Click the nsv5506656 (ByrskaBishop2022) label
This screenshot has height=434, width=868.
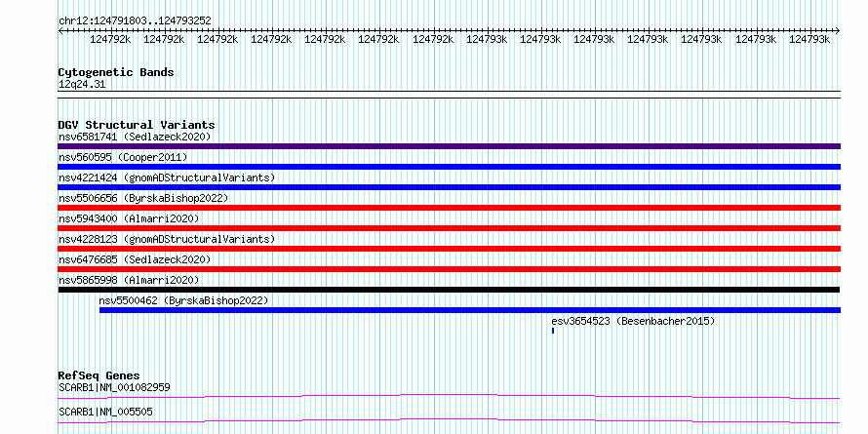pyautogui.click(x=143, y=198)
